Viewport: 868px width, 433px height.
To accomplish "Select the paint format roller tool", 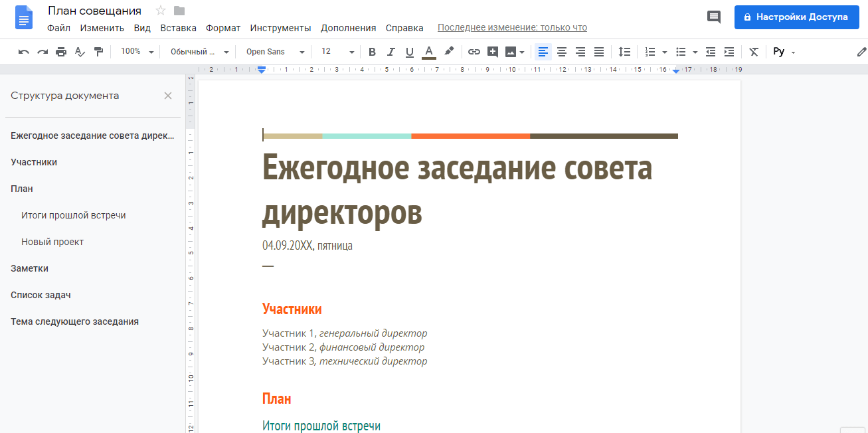I will (99, 52).
